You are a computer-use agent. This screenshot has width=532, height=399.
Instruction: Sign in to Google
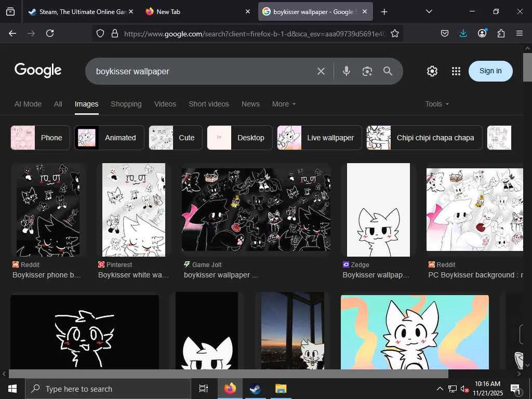coord(490,71)
